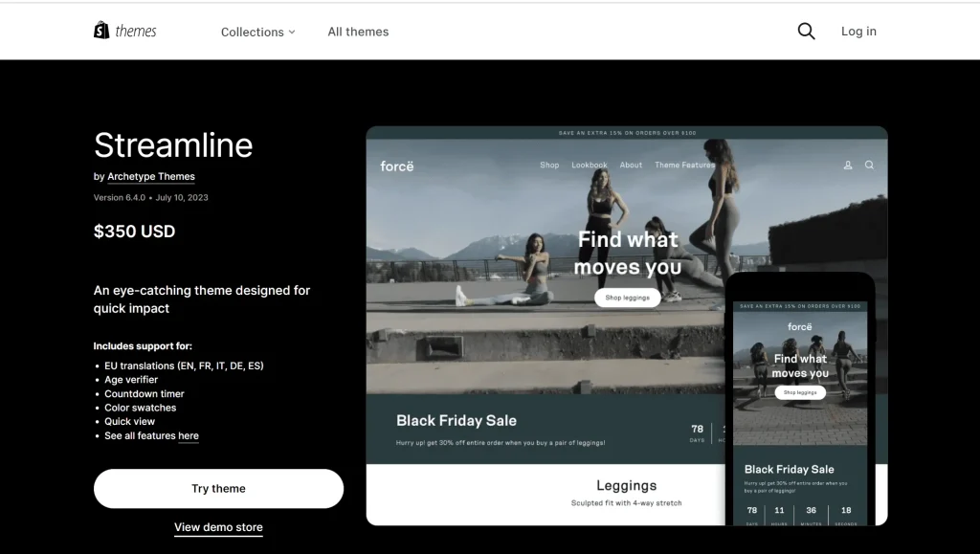Image resolution: width=980 pixels, height=554 pixels.
Task: Click the Shop leggings button in desktop preview
Action: [x=627, y=298]
